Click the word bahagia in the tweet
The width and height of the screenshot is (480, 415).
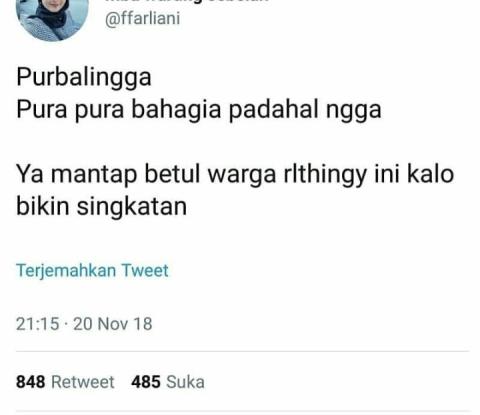click(x=176, y=111)
